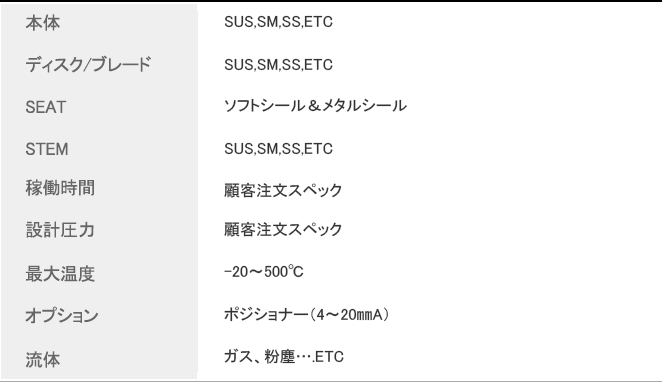662x383 pixels.
Task: Select the ガス、粉塵….ETC value
Action: click(x=284, y=357)
